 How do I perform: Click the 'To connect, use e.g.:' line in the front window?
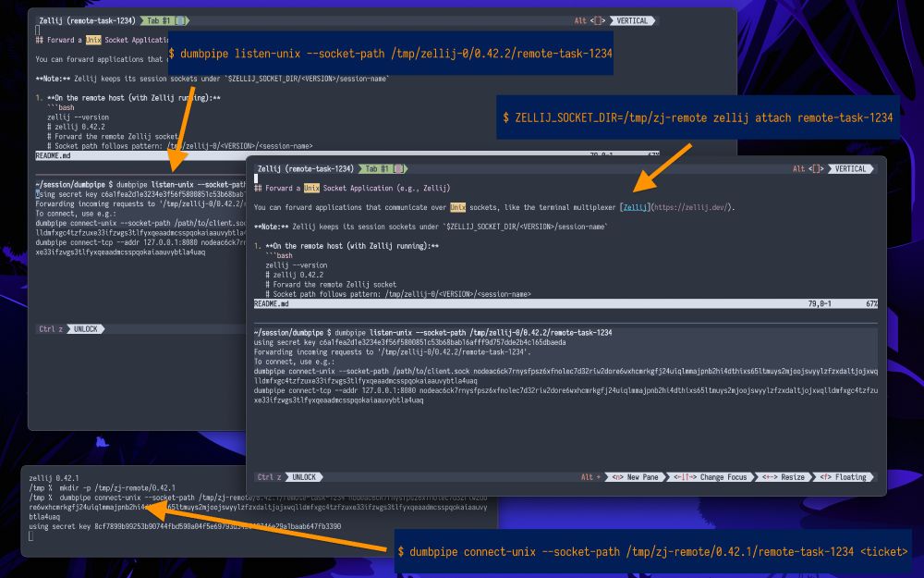294,362
